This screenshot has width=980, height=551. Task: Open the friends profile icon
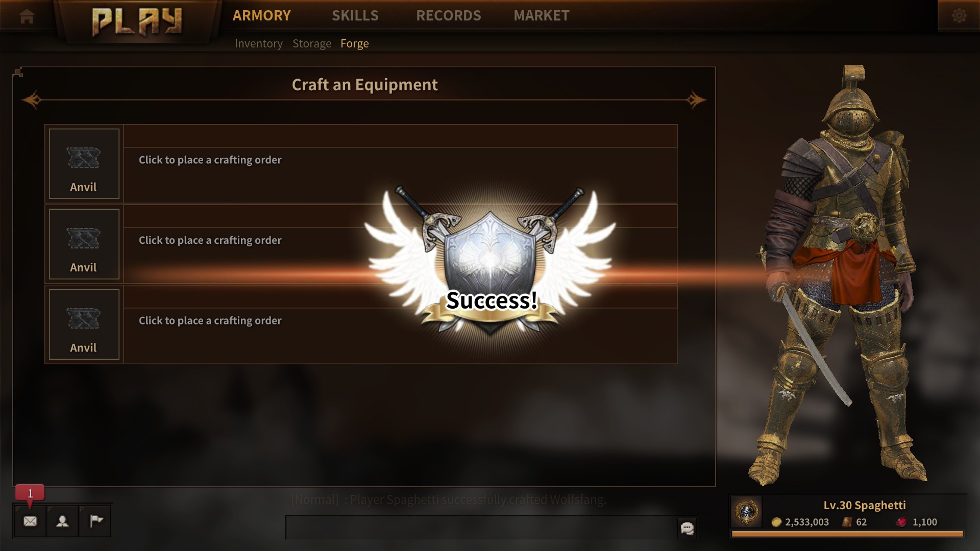[62, 521]
